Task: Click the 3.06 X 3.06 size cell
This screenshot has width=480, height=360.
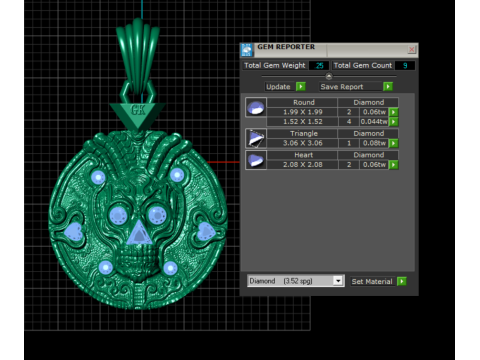Action: [x=302, y=143]
